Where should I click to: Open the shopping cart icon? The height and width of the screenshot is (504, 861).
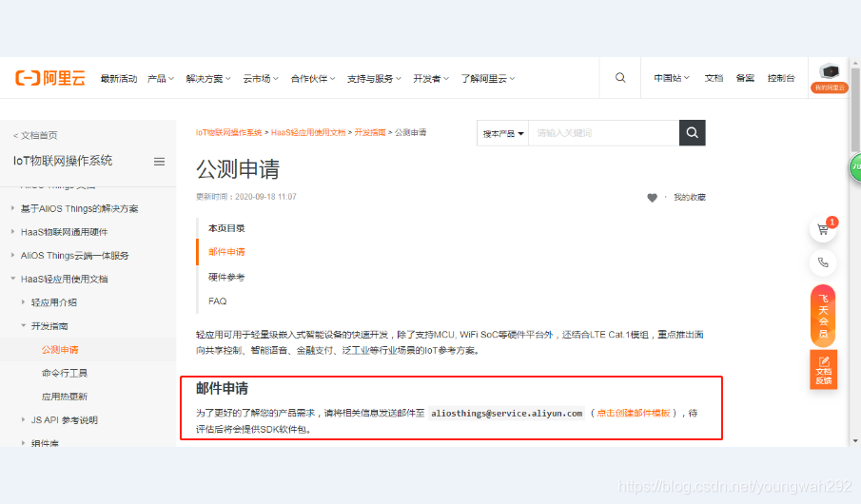pyautogui.click(x=823, y=229)
